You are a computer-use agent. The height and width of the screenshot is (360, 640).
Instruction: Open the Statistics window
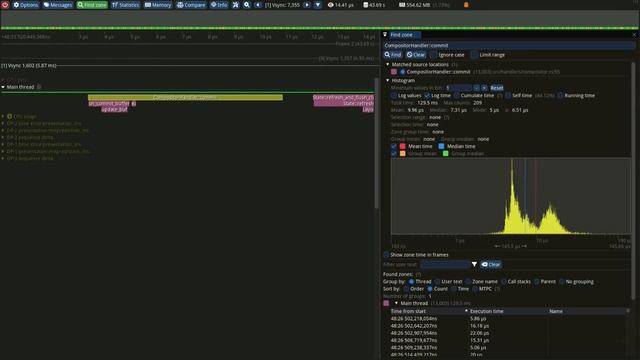(x=125, y=5)
